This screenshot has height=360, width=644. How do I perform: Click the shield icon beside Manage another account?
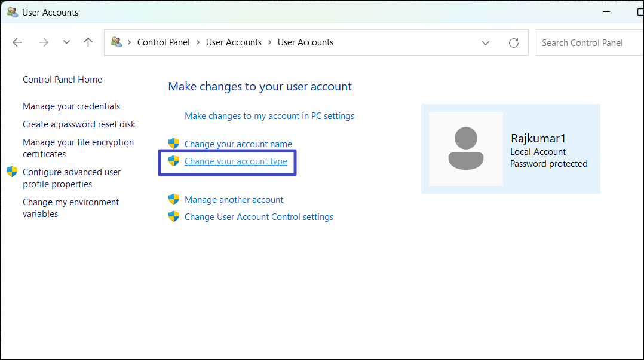tap(174, 199)
